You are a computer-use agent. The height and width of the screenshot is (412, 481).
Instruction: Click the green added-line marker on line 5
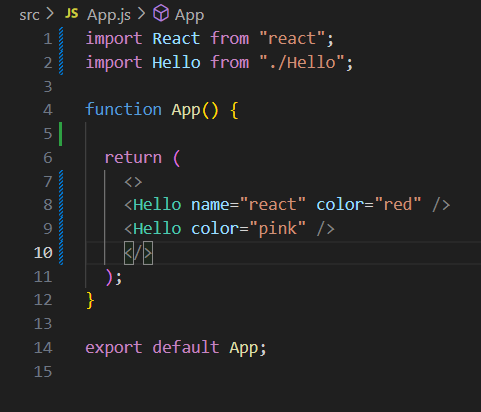61,134
